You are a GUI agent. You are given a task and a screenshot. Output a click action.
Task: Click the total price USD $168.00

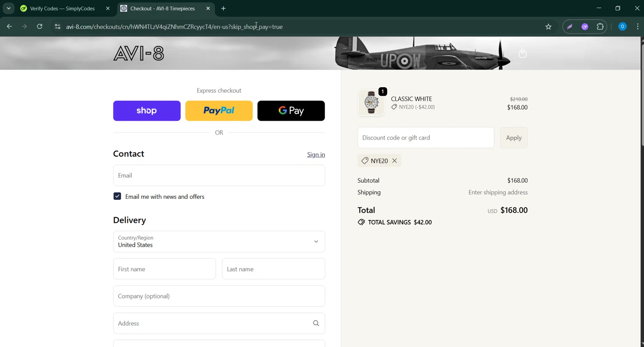click(507, 210)
